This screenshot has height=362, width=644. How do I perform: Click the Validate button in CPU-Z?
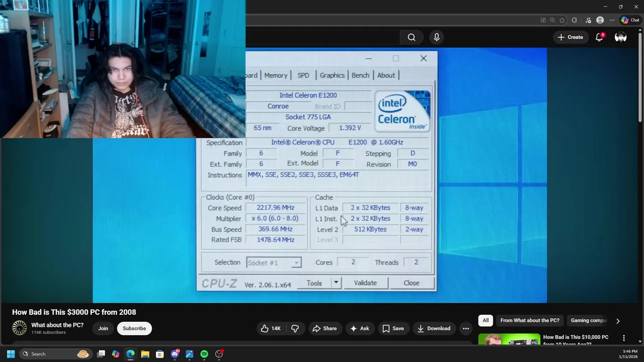tap(365, 283)
